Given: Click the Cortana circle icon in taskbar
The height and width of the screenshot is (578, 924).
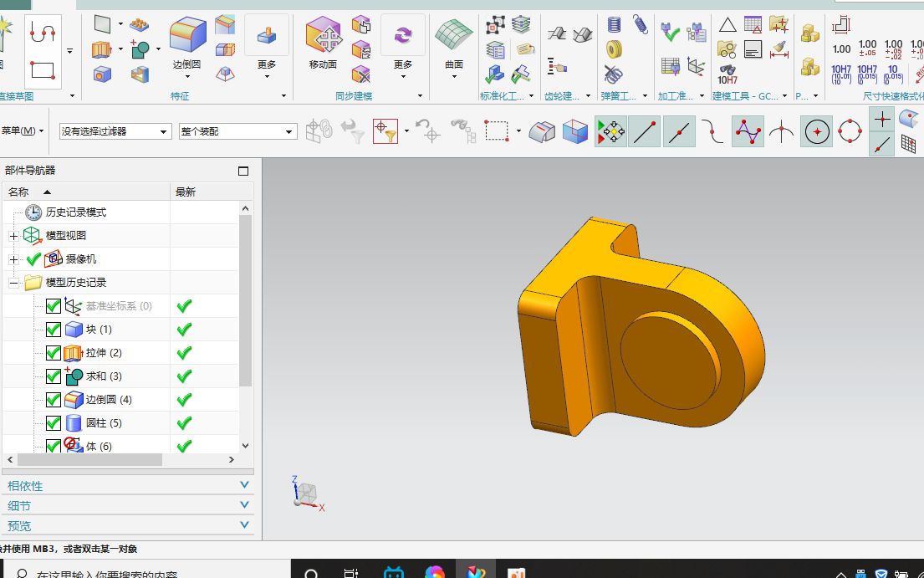Looking at the screenshot, I should 311,573.
